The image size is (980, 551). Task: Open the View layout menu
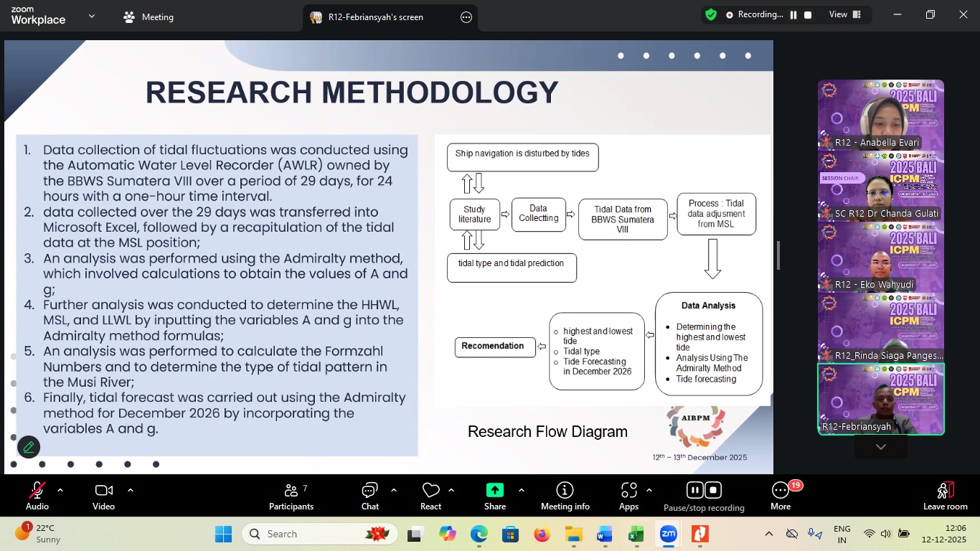point(845,14)
